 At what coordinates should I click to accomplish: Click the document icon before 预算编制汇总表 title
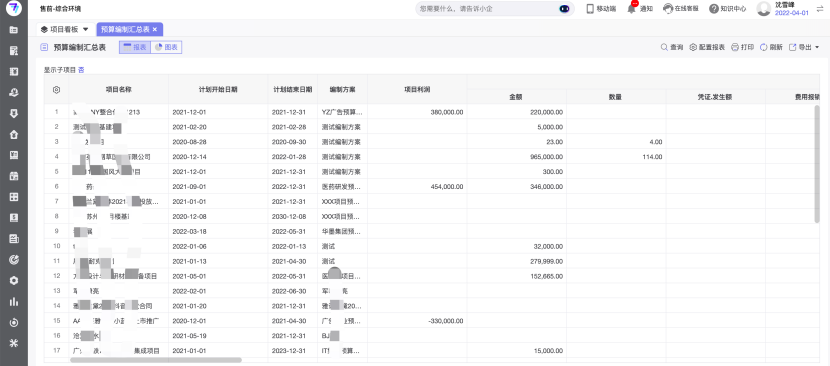[44, 47]
